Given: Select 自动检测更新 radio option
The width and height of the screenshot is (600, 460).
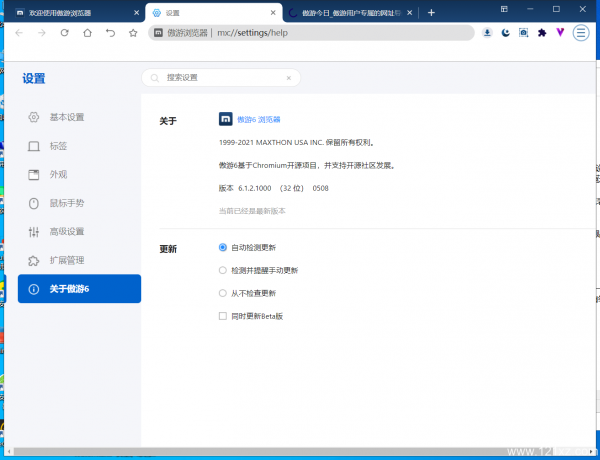Looking at the screenshot, I should (222, 247).
